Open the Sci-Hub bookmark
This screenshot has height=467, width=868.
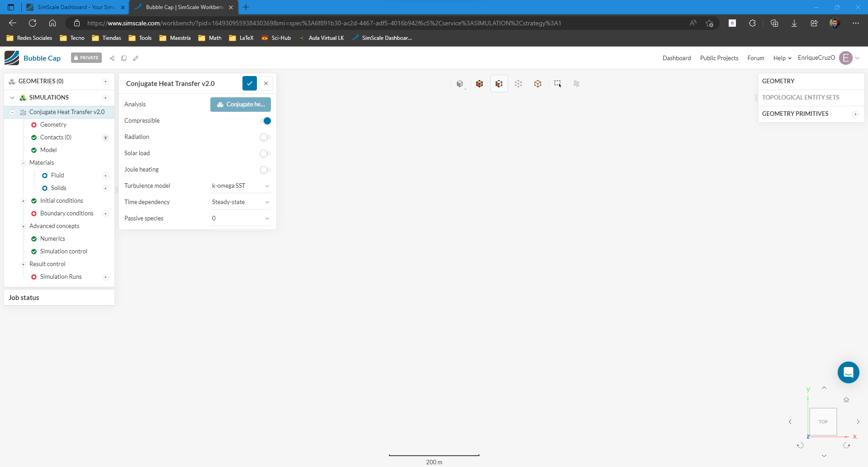[276, 38]
